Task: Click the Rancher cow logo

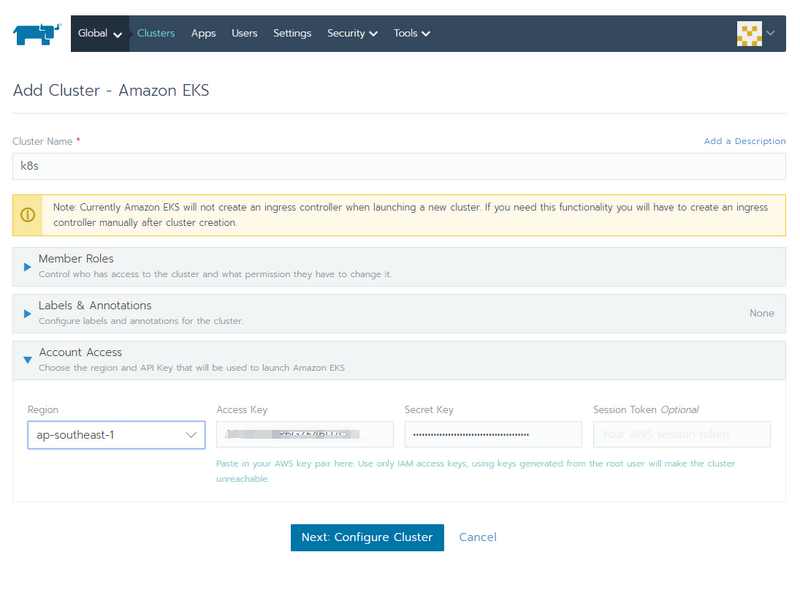Action: (x=37, y=34)
